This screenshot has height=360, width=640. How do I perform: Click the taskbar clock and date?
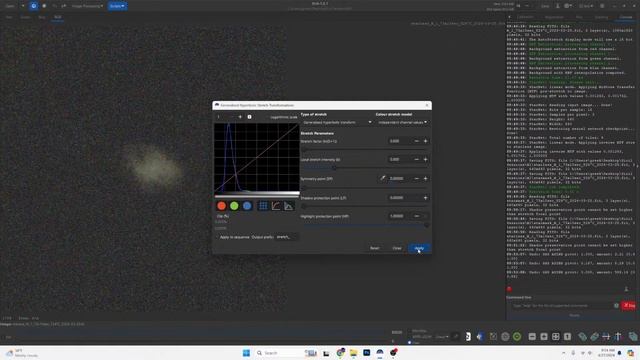[x=608, y=353]
